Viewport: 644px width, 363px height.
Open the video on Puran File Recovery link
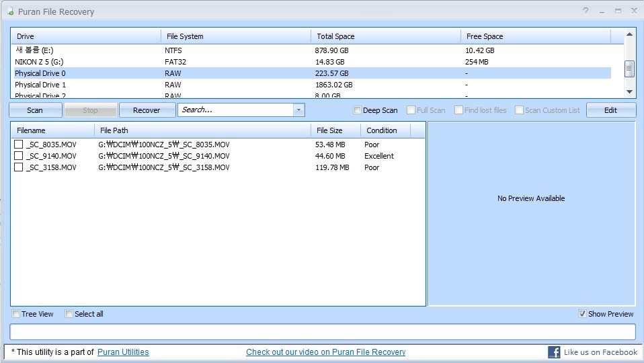click(325, 352)
